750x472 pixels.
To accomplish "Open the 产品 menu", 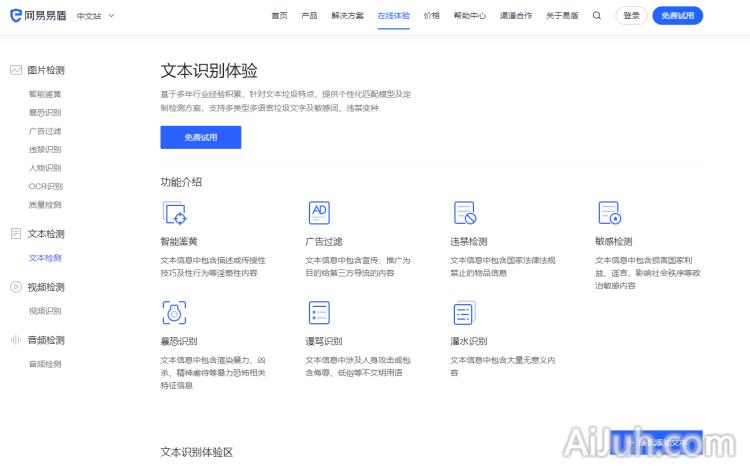I will (309, 16).
